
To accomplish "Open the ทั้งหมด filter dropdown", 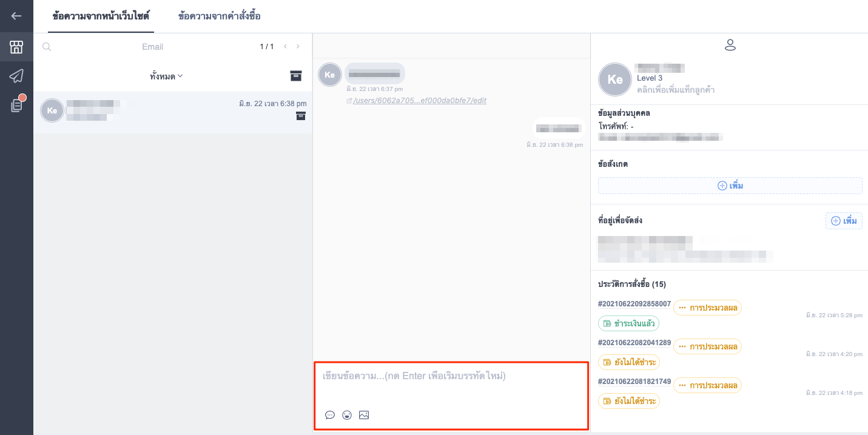I will (x=166, y=76).
